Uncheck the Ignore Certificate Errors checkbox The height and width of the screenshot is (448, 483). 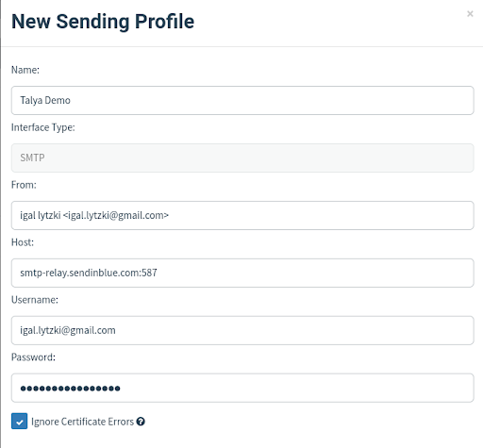[20, 422]
